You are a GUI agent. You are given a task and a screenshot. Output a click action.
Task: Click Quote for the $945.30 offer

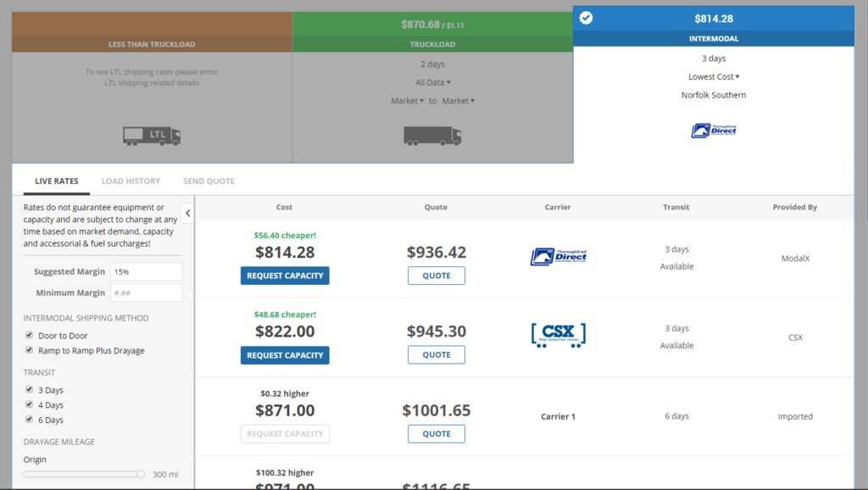pos(437,355)
